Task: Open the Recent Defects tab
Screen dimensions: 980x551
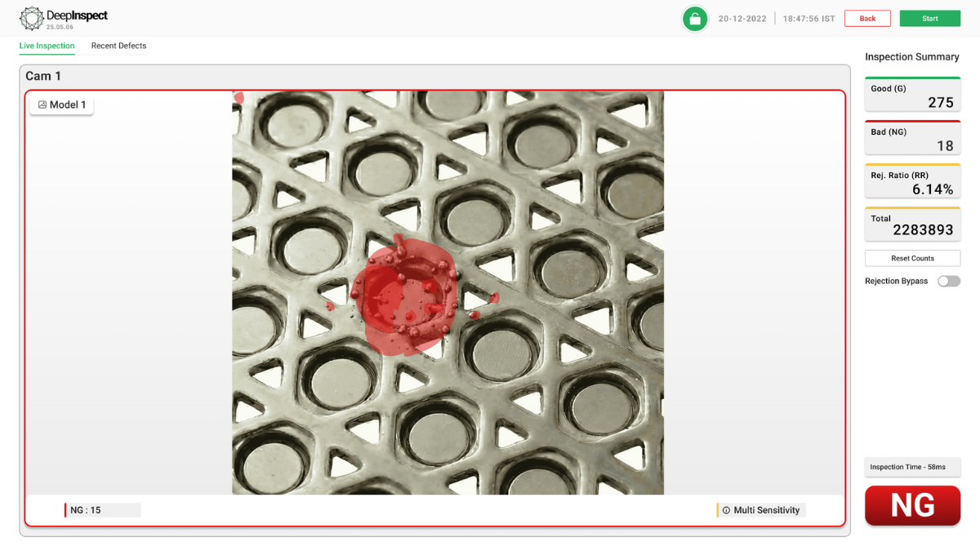Action: click(x=118, y=46)
